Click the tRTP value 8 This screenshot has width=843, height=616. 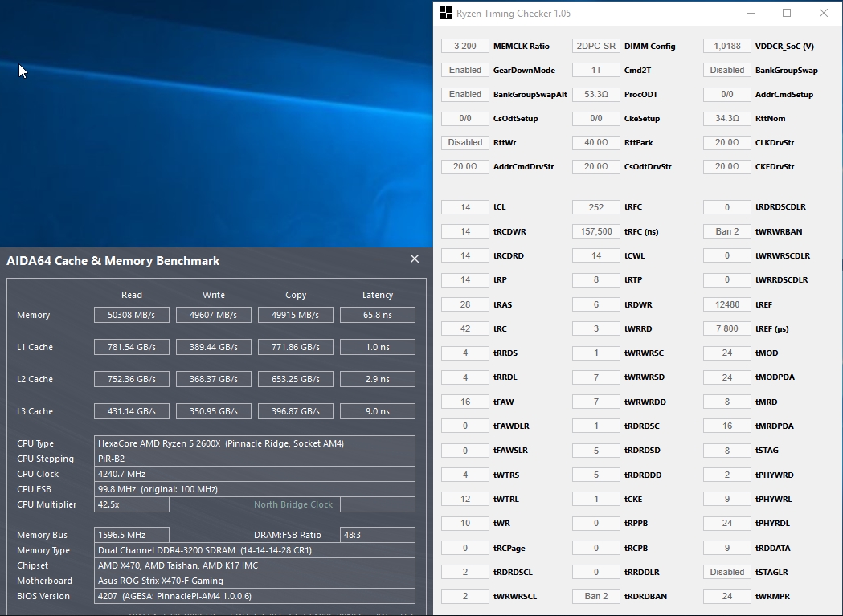pos(595,280)
